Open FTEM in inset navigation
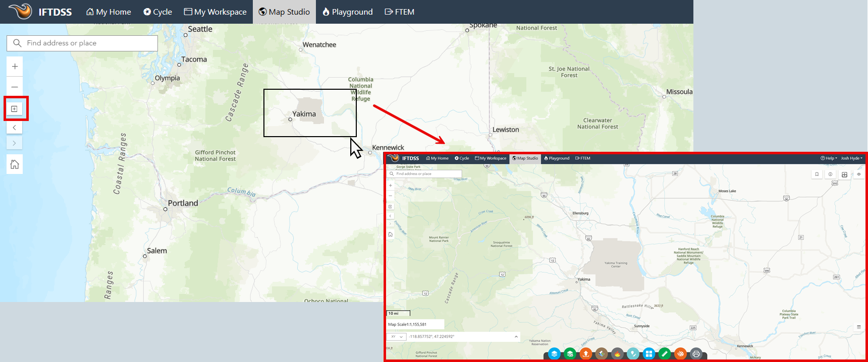 point(583,158)
